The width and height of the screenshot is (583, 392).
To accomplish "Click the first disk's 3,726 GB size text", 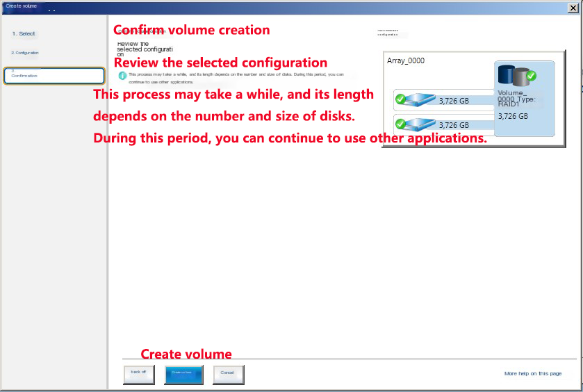I will [x=454, y=100].
